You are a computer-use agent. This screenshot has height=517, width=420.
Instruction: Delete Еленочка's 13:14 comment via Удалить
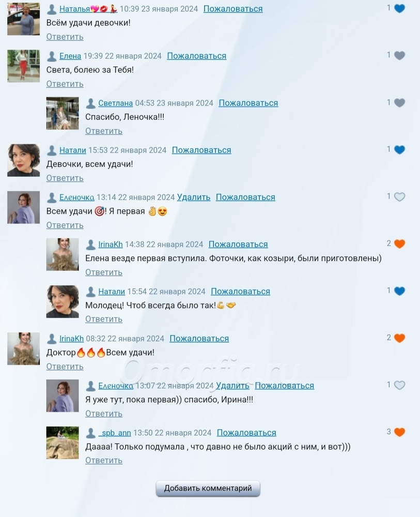[194, 197]
